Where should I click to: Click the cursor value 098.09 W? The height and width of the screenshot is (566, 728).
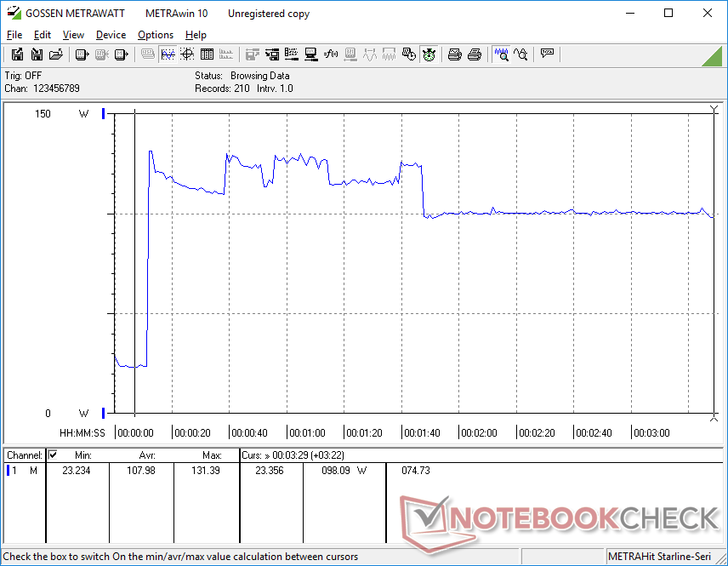(344, 471)
